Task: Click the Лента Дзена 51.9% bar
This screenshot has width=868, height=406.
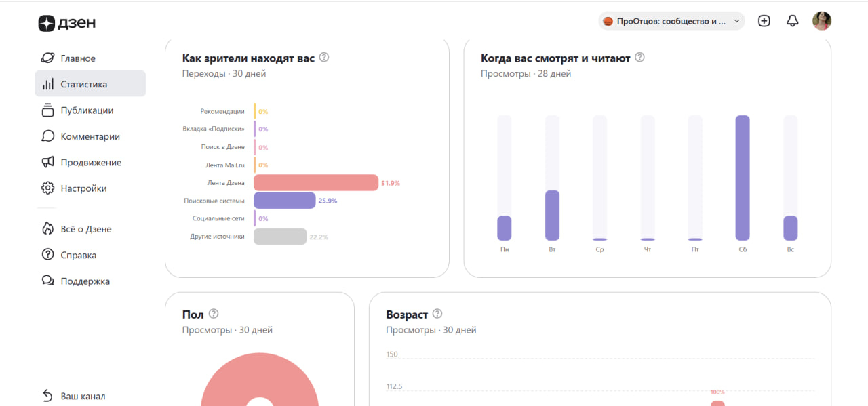Action: click(316, 183)
